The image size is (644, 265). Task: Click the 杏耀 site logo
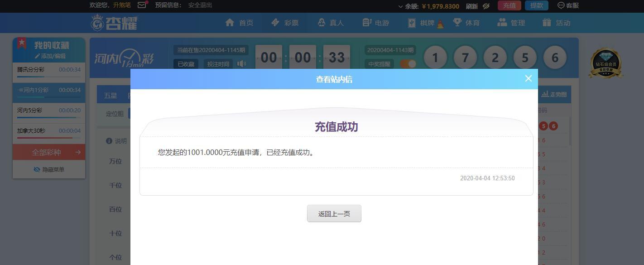pos(114,23)
